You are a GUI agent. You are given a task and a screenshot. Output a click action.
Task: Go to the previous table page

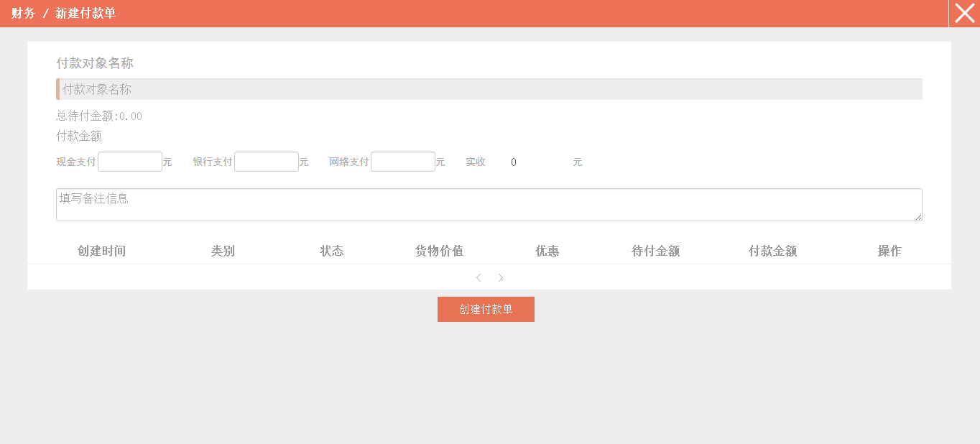(479, 277)
